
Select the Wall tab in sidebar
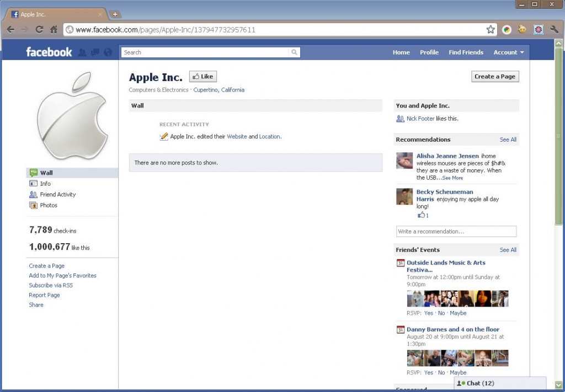tap(72, 173)
